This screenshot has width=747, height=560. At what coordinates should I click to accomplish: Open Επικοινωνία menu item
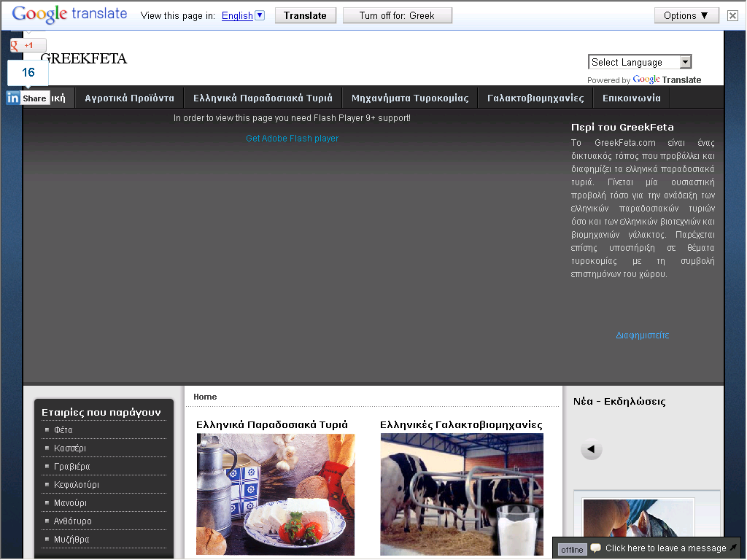[x=632, y=98]
